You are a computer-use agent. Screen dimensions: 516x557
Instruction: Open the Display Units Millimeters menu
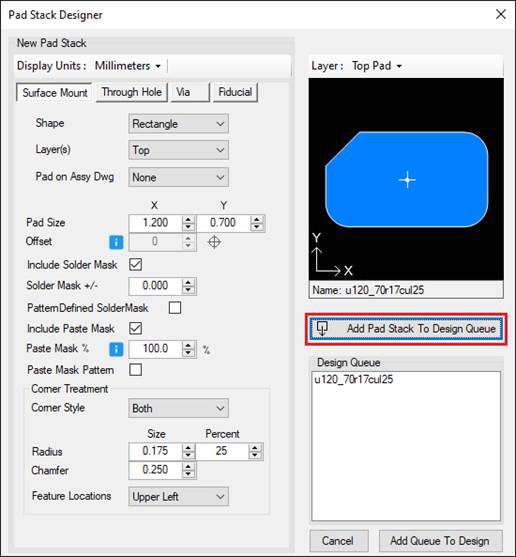[x=128, y=66]
